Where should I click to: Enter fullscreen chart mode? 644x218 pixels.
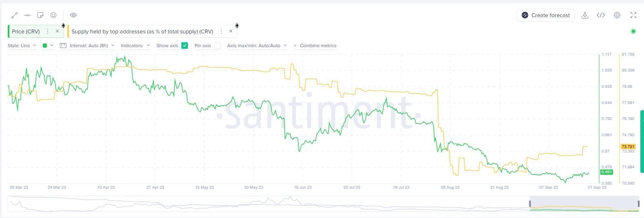click(633, 15)
